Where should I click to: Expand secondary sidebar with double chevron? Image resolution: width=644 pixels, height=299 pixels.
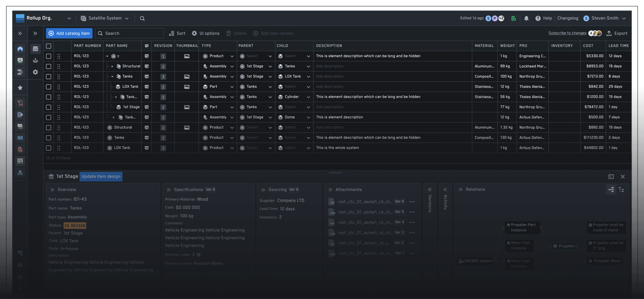[35, 33]
